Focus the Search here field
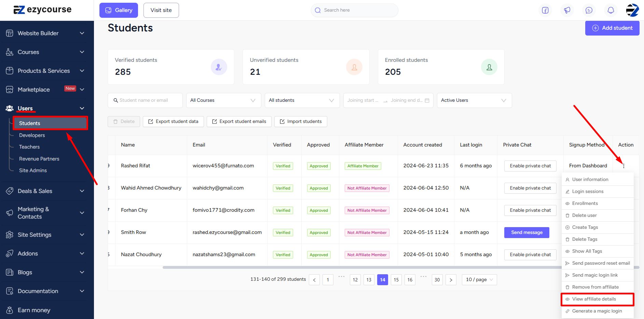Image resolution: width=644 pixels, height=319 pixels. (x=355, y=10)
